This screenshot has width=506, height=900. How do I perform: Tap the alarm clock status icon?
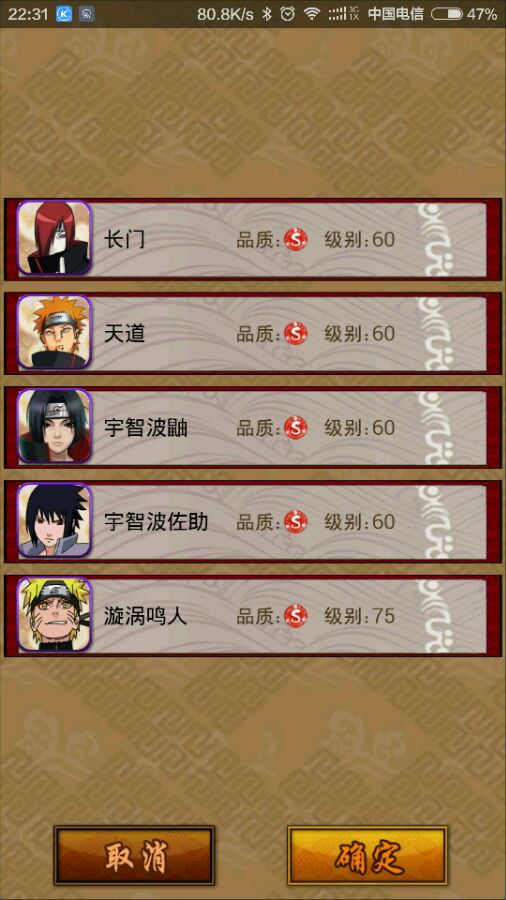pyautogui.click(x=287, y=14)
